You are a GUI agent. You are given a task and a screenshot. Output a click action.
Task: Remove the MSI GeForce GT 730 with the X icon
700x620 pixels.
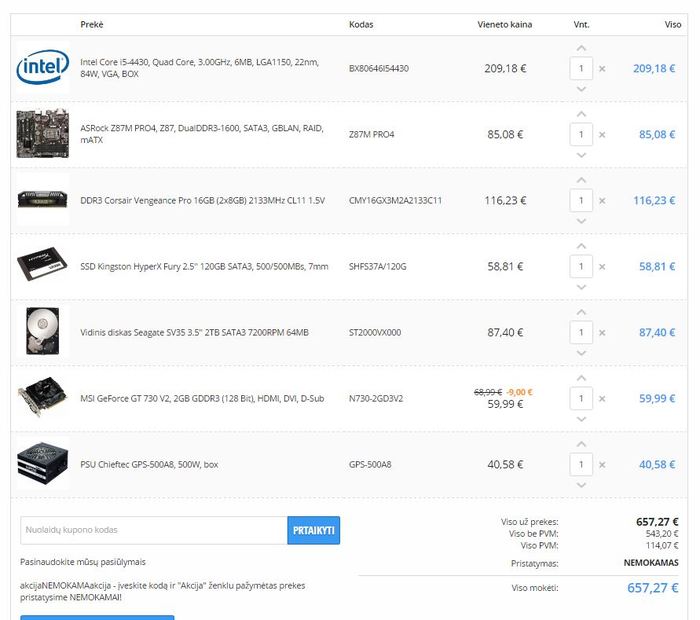pyautogui.click(x=602, y=399)
